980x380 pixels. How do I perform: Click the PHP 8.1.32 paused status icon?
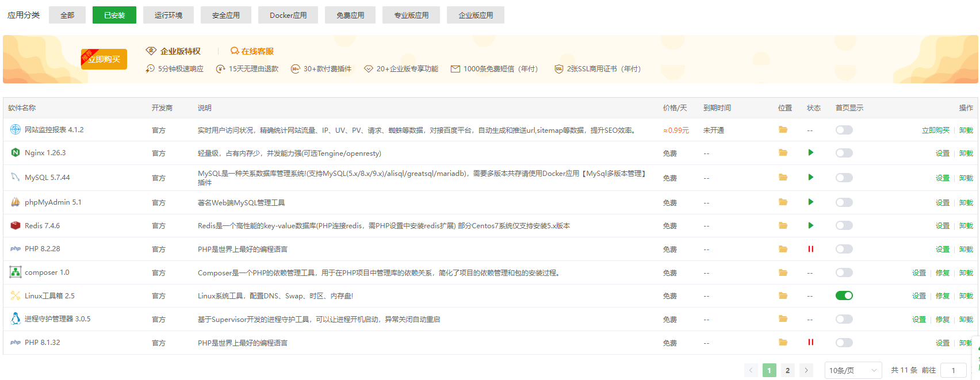coord(810,342)
